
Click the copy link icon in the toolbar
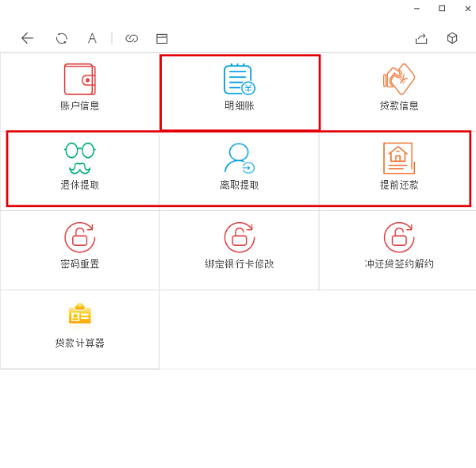(x=132, y=38)
